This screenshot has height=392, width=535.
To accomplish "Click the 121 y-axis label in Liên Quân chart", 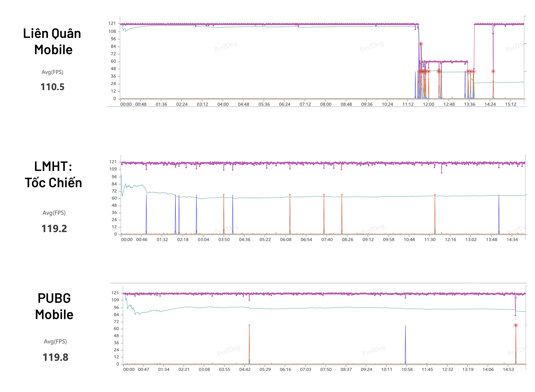I will [112, 24].
